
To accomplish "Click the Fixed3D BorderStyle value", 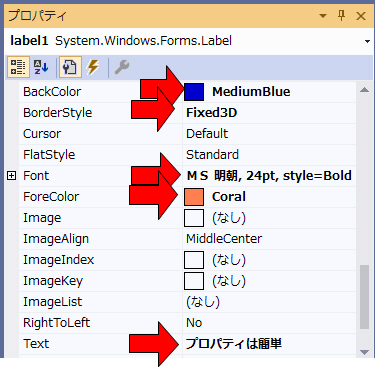I will [211, 113].
